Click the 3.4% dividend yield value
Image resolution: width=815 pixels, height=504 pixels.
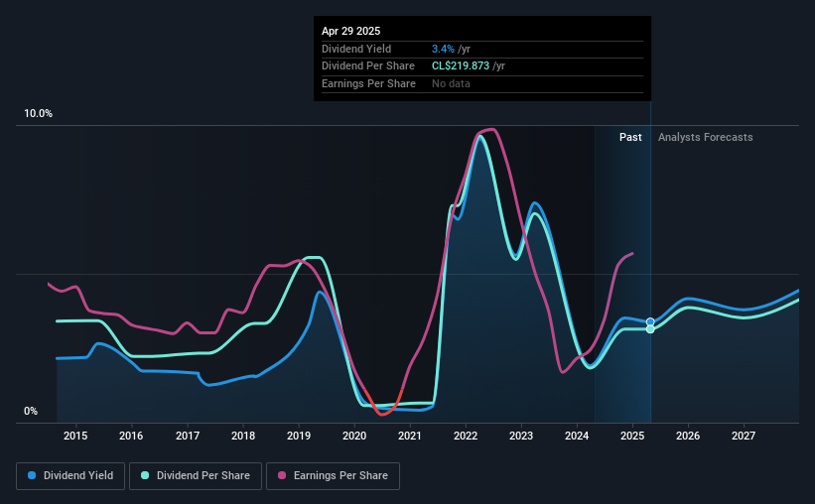tap(443, 49)
